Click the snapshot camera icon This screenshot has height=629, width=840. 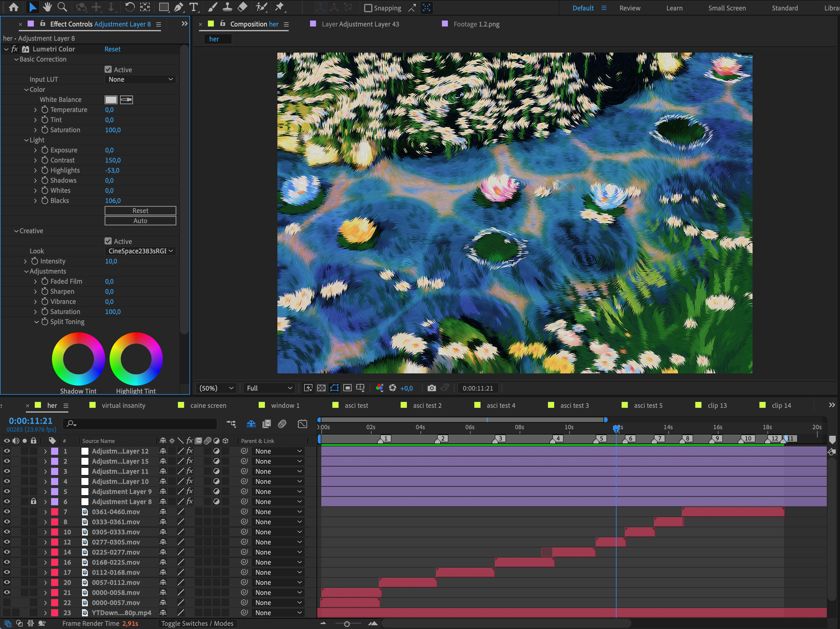coord(431,388)
